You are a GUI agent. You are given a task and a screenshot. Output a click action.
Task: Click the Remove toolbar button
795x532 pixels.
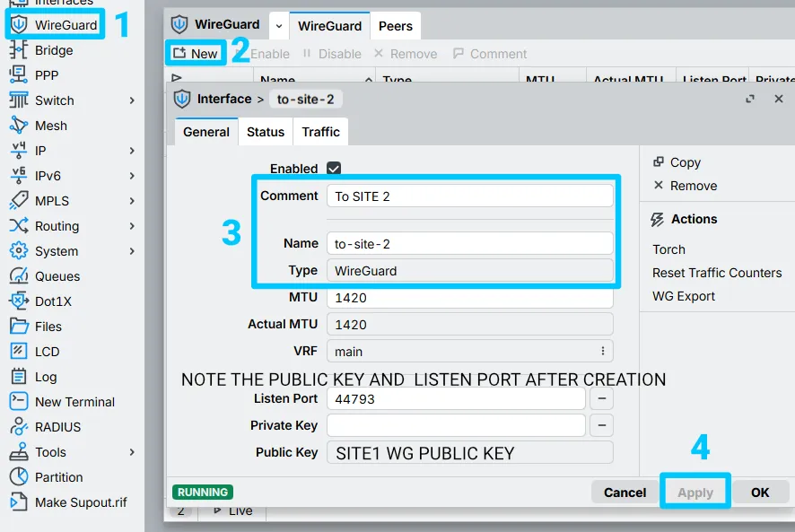tap(406, 53)
